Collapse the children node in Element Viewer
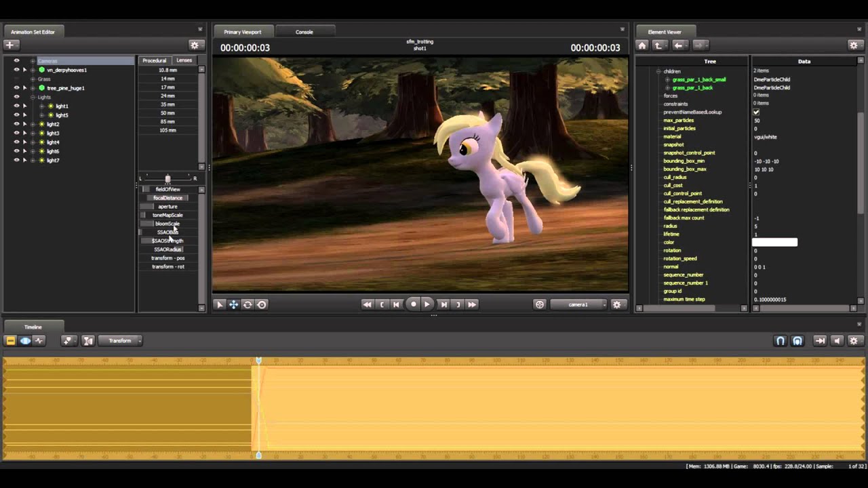Image resolution: width=868 pixels, height=488 pixels. (658, 71)
